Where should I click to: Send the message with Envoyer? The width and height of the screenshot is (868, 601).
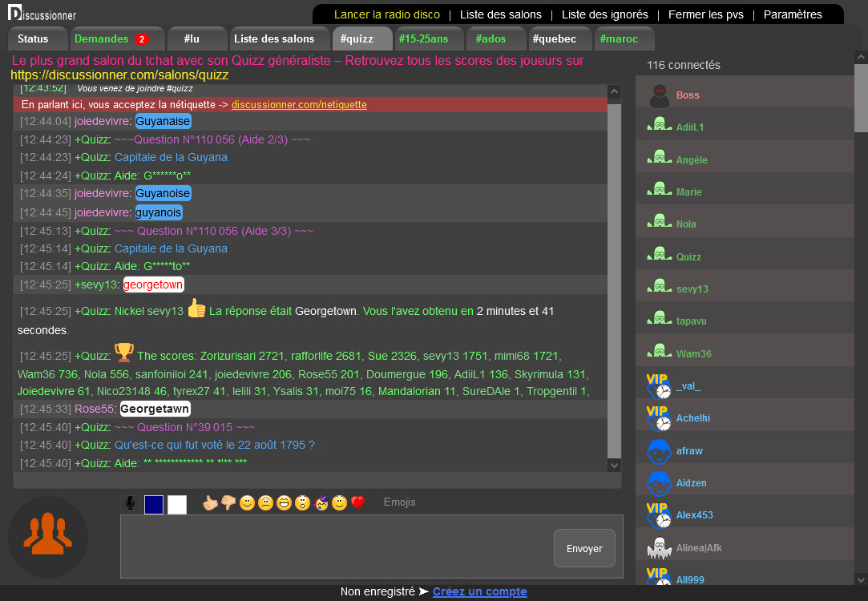coord(584,548)
